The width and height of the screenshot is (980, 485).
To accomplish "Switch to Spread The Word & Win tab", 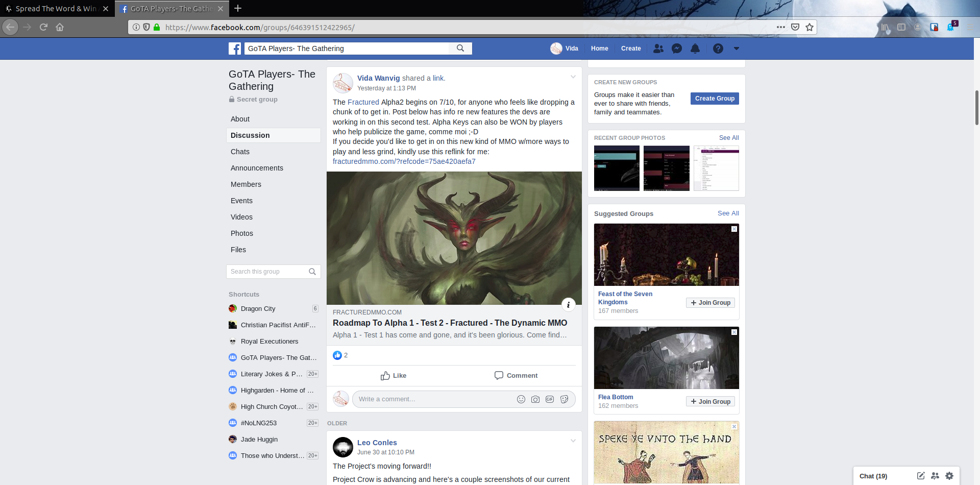I will 56,9.
